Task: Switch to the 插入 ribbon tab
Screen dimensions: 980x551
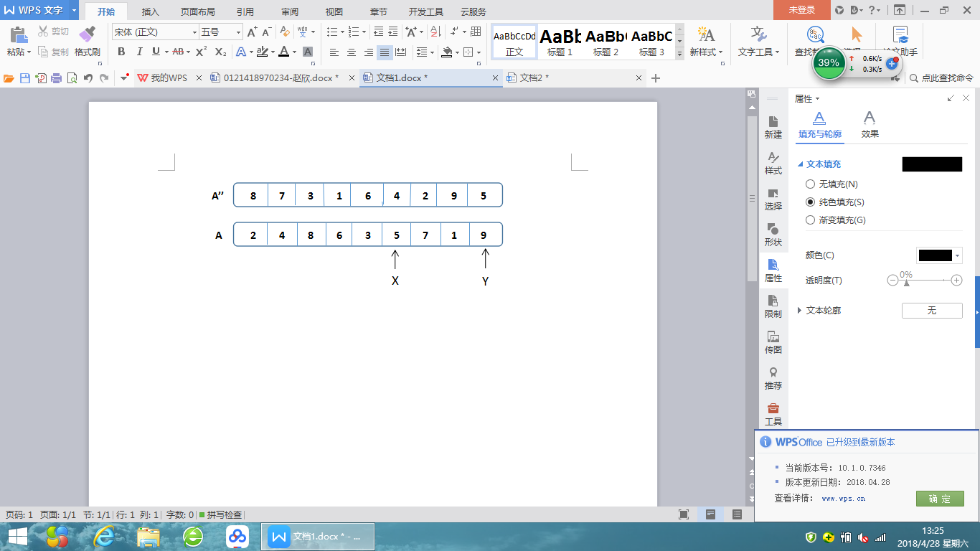Action: 151,11
